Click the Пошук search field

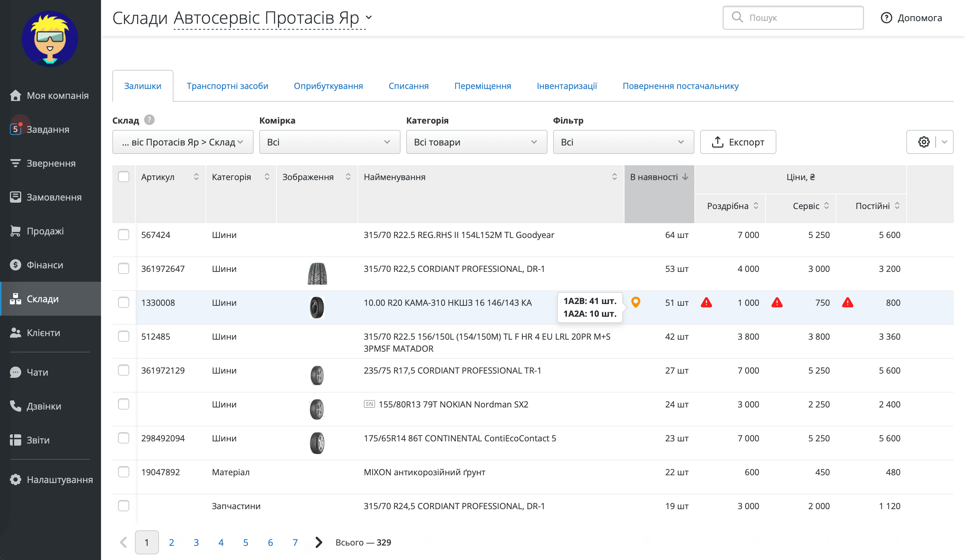[793, 18]
